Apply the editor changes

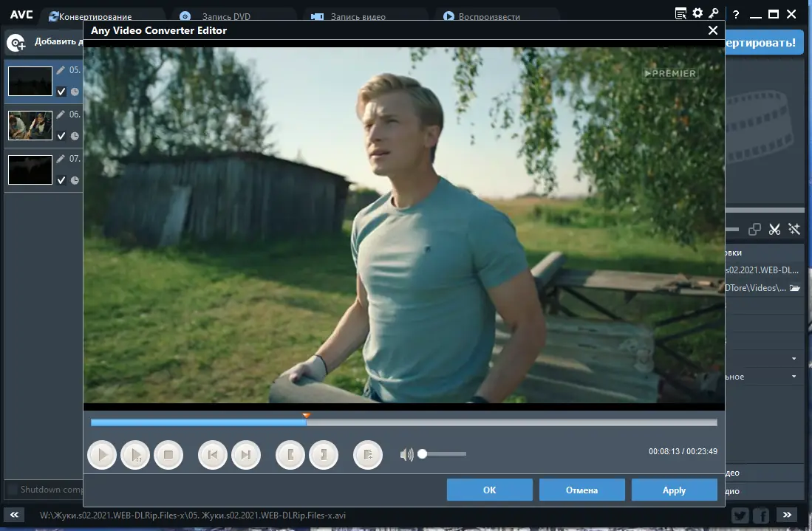pos(675,490)
